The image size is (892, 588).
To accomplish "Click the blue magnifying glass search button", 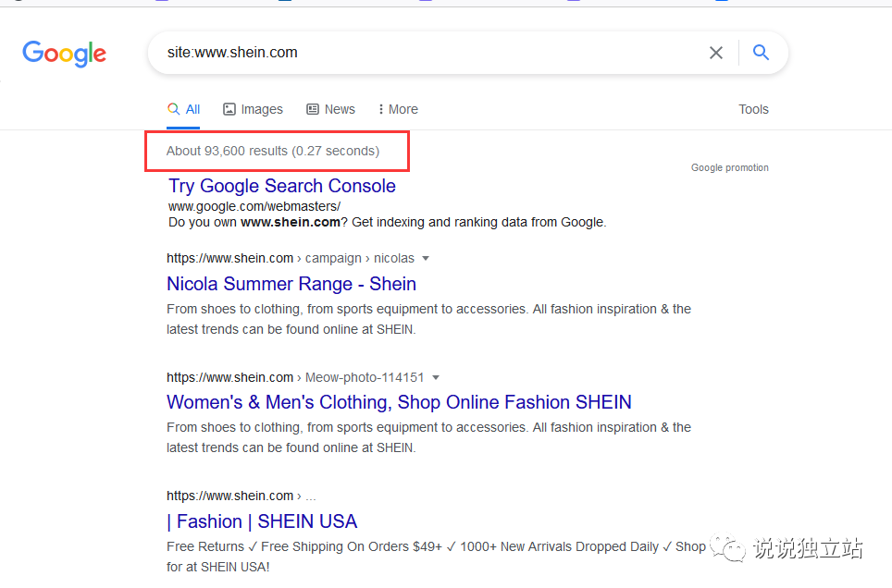I will click(x=761, y=53).
